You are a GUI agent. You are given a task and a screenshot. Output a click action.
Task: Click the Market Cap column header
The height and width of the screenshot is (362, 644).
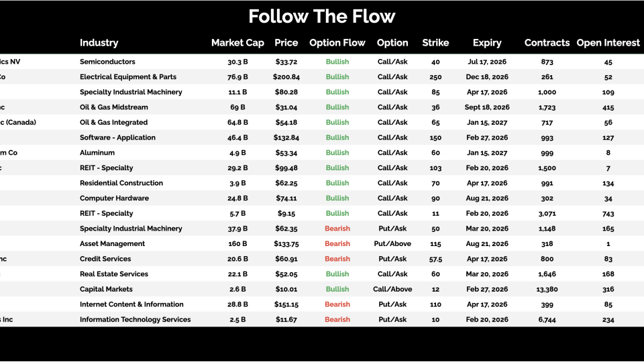237,43
